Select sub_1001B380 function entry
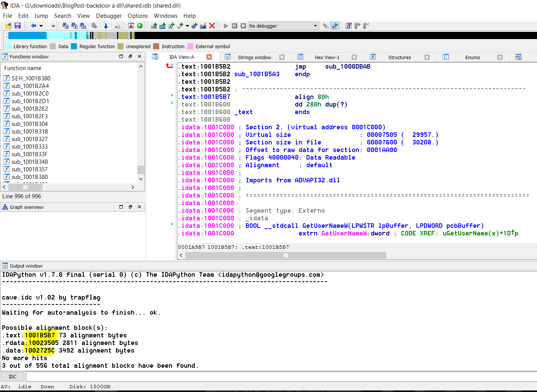 [x=30, y=177]
